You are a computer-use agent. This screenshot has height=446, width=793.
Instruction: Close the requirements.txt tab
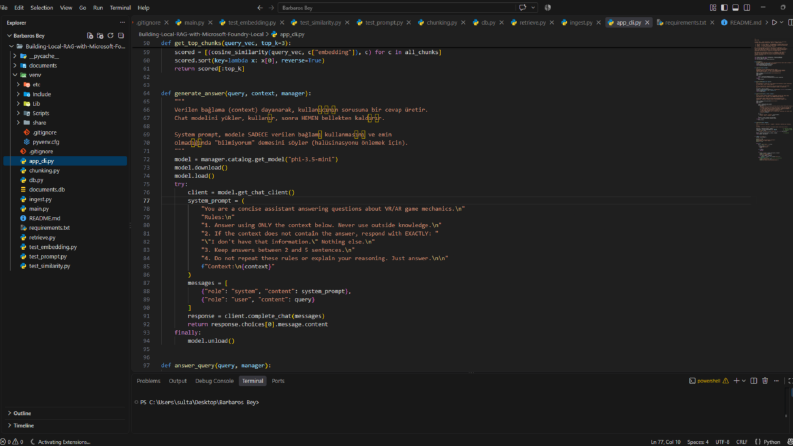click(712, 23)
